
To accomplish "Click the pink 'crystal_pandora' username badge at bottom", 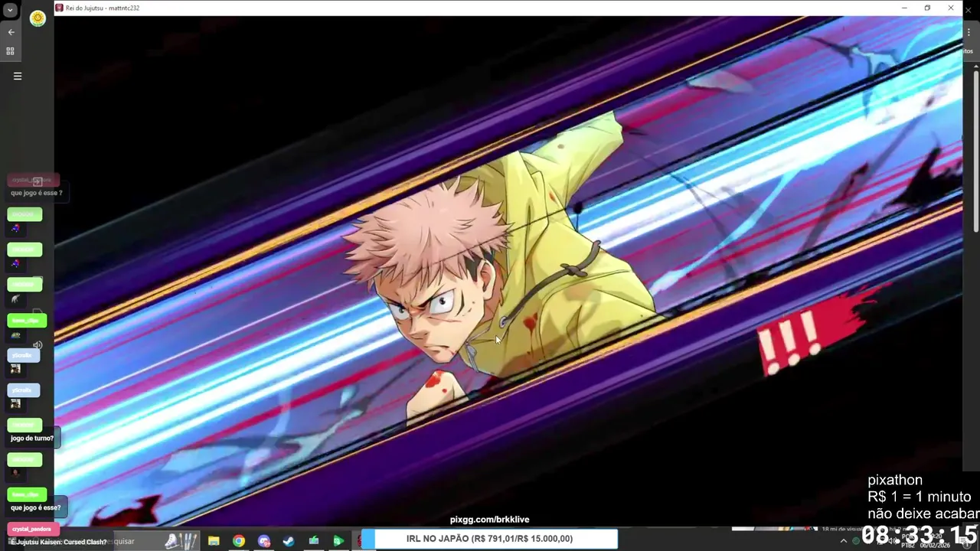I will tap(32, 529).
